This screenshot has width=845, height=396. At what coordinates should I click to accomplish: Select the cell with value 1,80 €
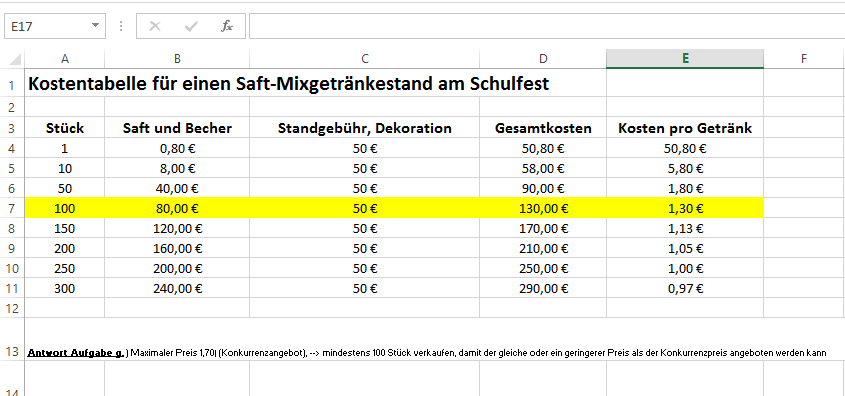point(685,189)
